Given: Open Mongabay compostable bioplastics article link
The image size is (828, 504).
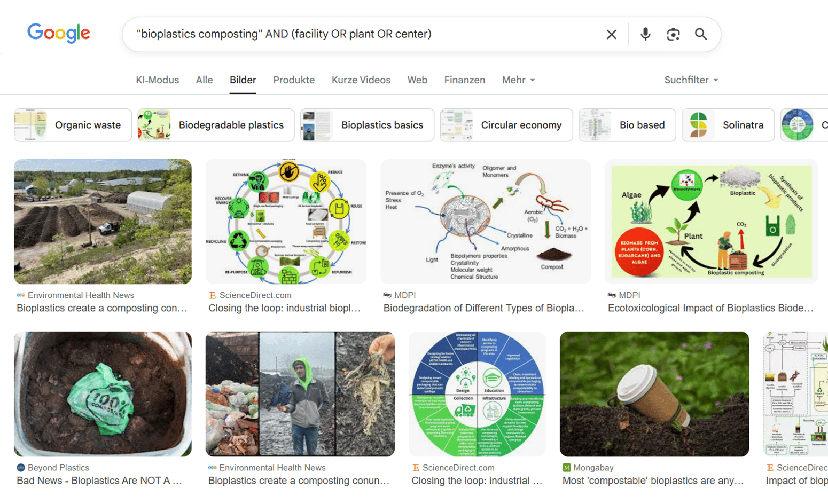Looking at the screenshot, I should click(653, 481).
